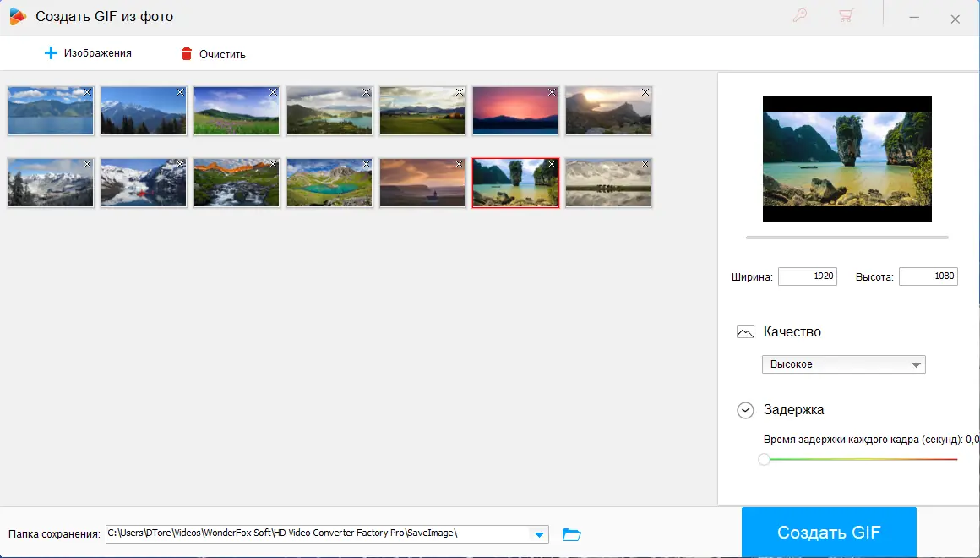This screenshot has width=980, height=558.
Task: Click the Очистить trash icon
Action: pyautogui.click(x=186, y=52)
